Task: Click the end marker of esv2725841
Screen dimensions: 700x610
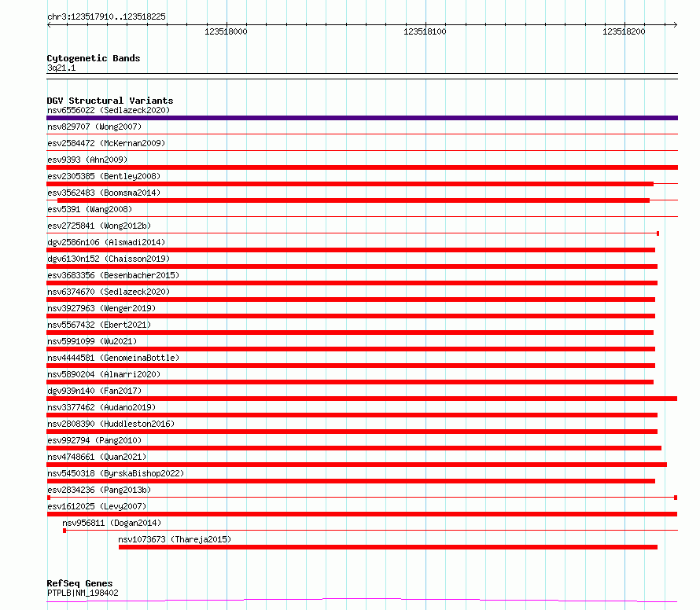Action: pos(658,233)
